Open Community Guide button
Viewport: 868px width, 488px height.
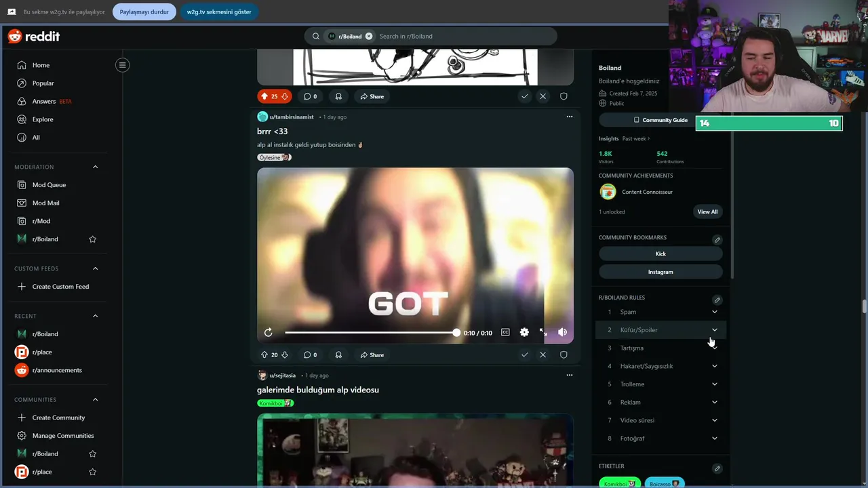(660, 120)
